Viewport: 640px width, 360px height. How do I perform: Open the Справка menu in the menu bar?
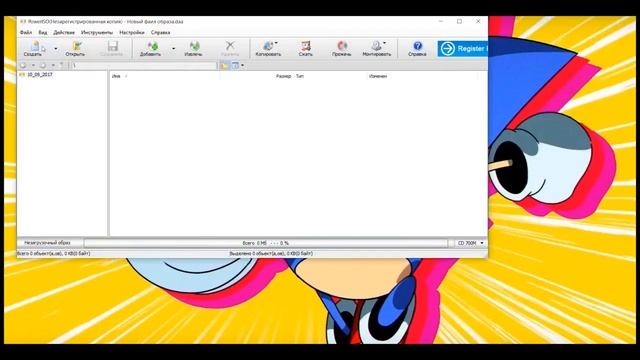160,32
